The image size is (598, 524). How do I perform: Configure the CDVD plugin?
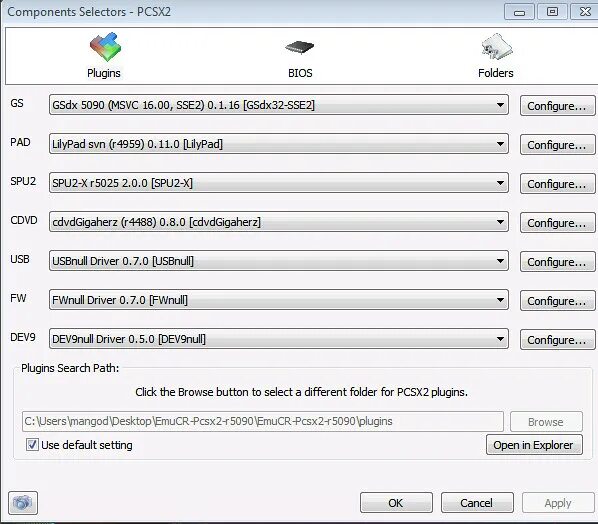557,223
